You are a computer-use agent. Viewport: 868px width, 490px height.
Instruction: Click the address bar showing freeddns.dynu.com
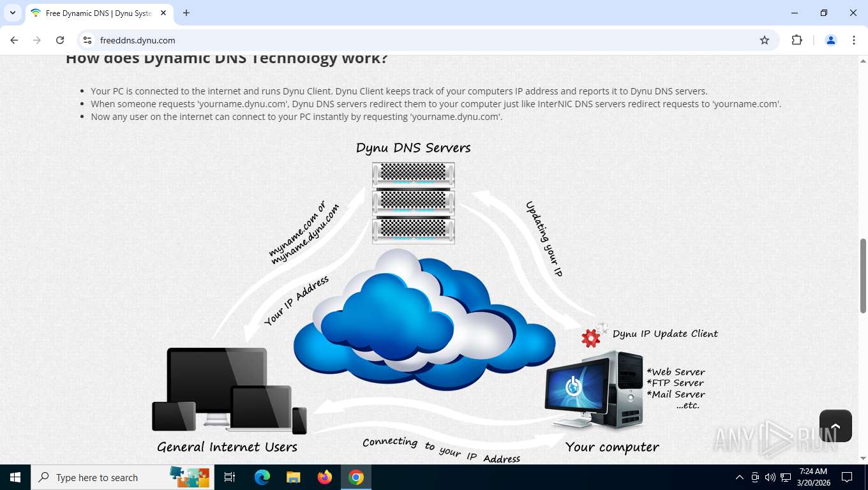(428, 40)
